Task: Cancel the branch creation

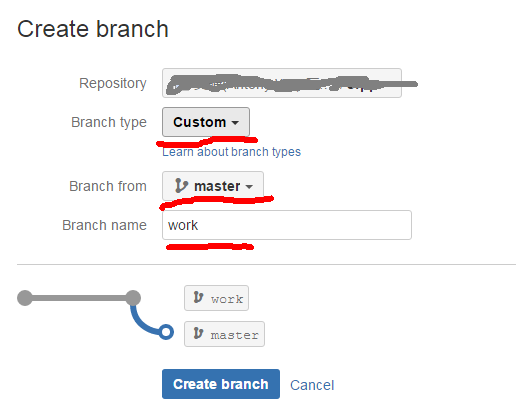Action: (x=312, y=385)
